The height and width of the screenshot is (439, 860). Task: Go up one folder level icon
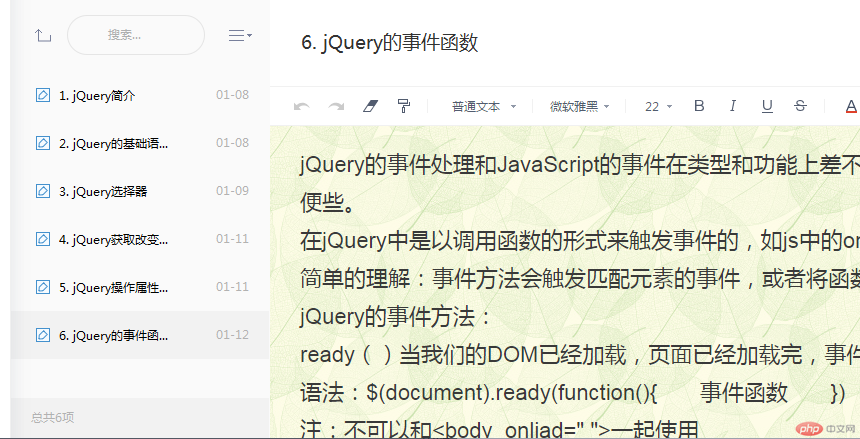click(x=43, y=36)
